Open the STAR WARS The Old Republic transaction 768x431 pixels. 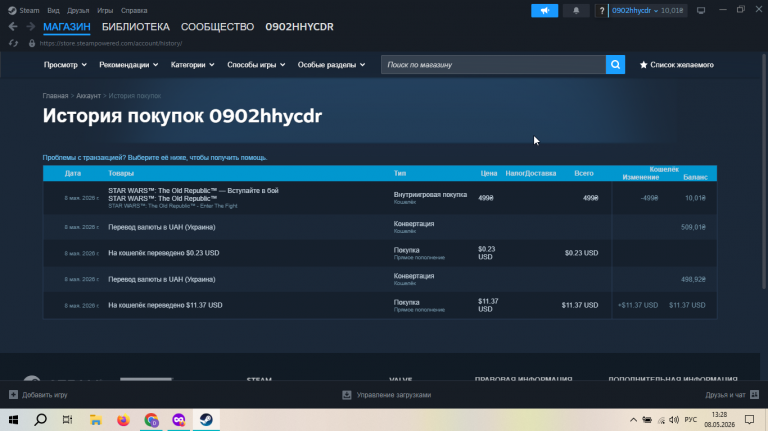(380, 198)
